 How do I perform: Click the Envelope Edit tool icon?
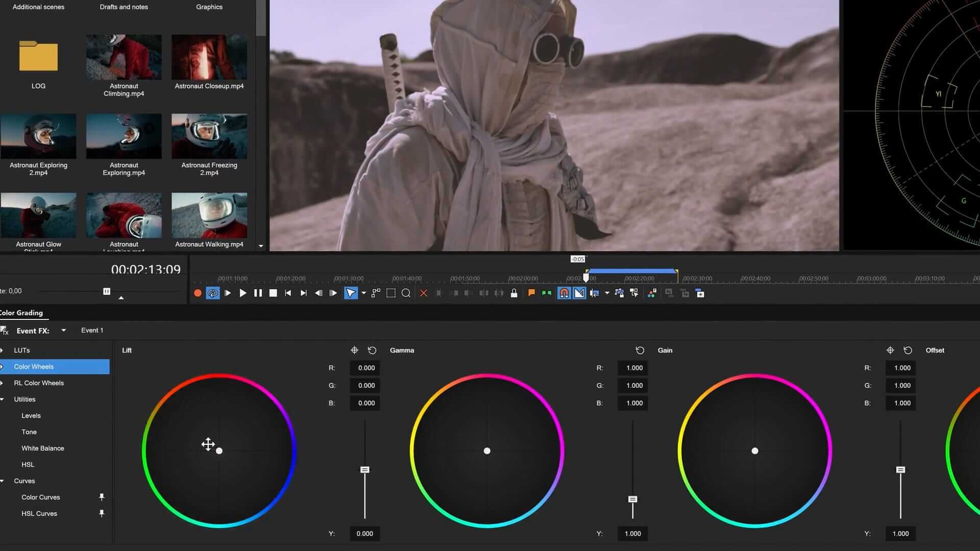[375, 293]
